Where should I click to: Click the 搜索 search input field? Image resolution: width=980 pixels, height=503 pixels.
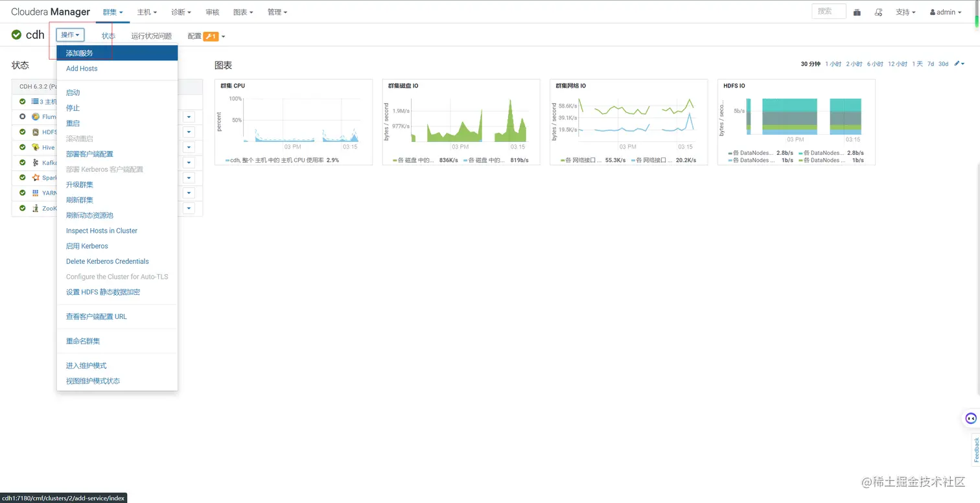[x=828, y=11]
